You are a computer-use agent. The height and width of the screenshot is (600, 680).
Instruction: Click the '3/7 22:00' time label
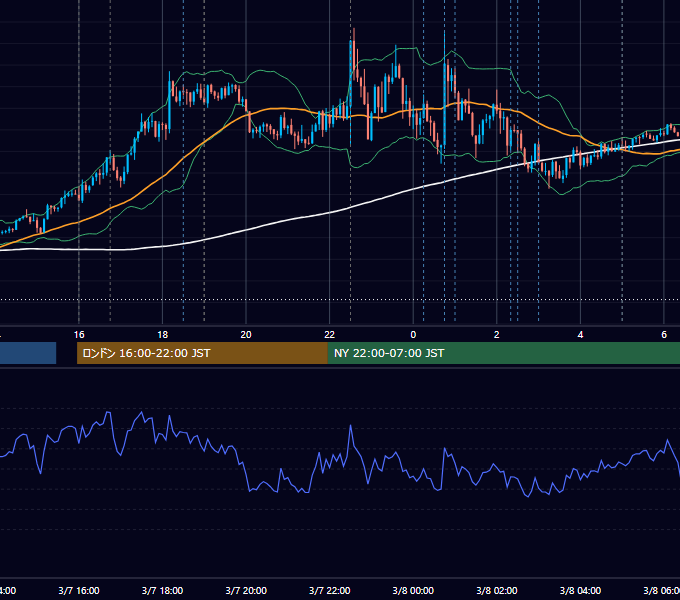tap(330, 590)
